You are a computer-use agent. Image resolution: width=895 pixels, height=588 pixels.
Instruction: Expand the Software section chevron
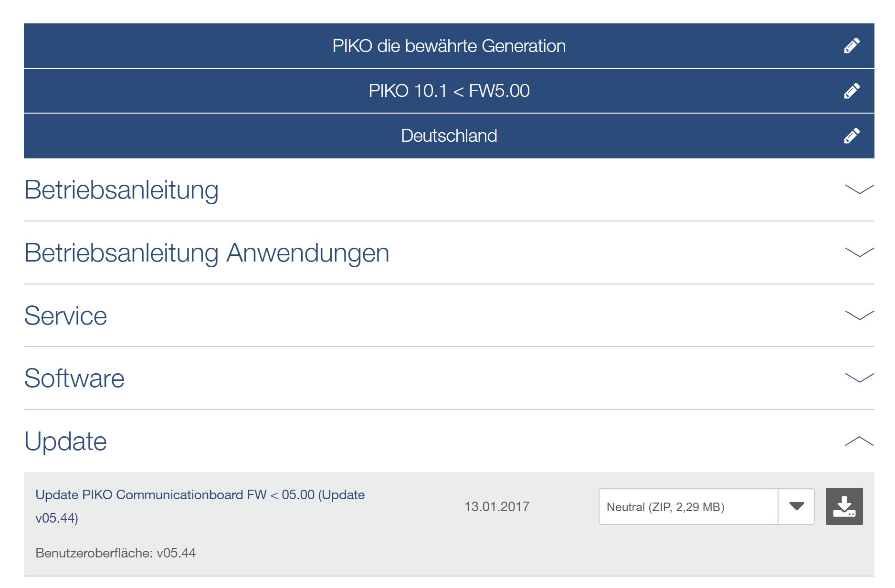(859, 378)
